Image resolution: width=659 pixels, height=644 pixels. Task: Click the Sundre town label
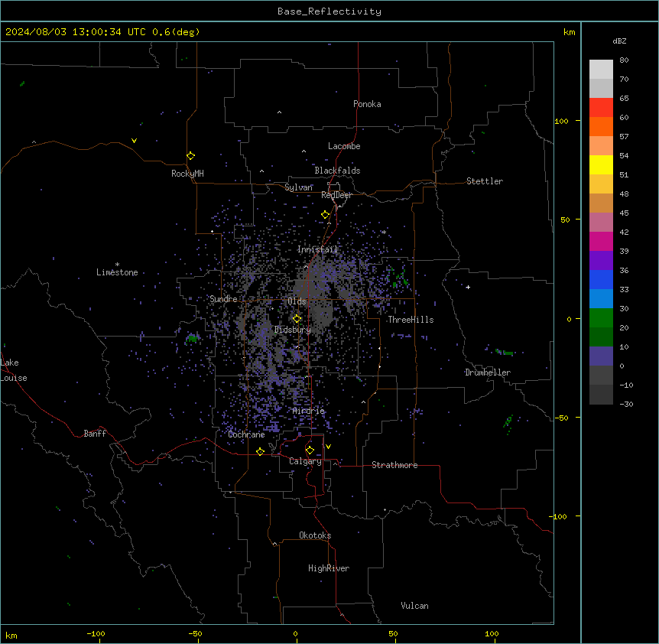point(223,299)
